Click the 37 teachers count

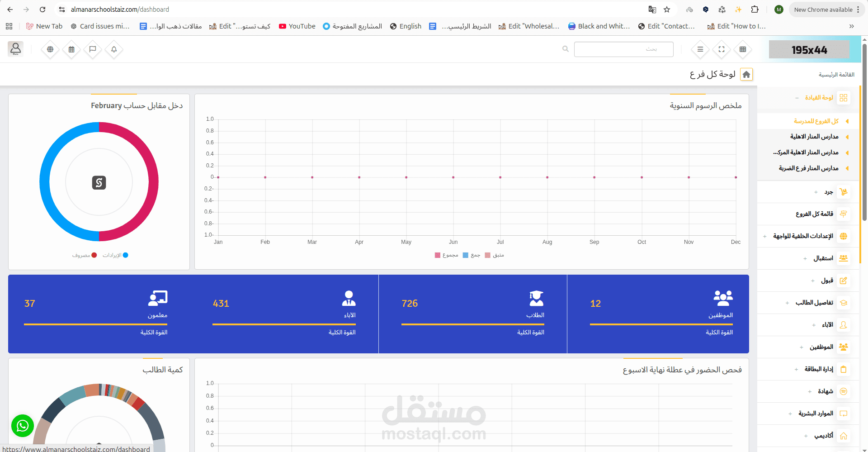click(x=29, y=304)
